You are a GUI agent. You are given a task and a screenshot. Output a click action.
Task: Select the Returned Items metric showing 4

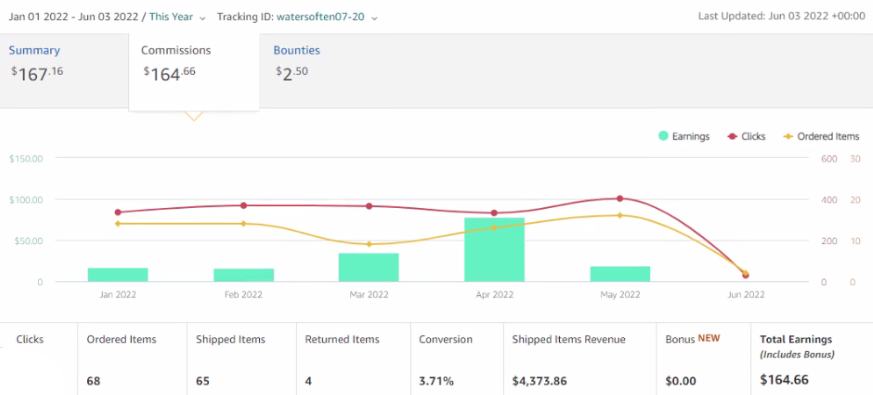(353, 359)
